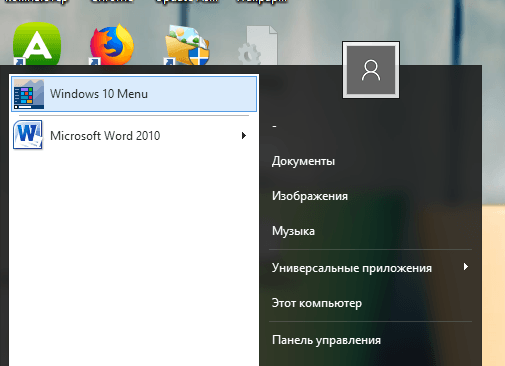The height and width of the screenshot is (366, 505).
Task: Expand Microsoft Word 2010 recent files arrow
Action: click(244, 136)
